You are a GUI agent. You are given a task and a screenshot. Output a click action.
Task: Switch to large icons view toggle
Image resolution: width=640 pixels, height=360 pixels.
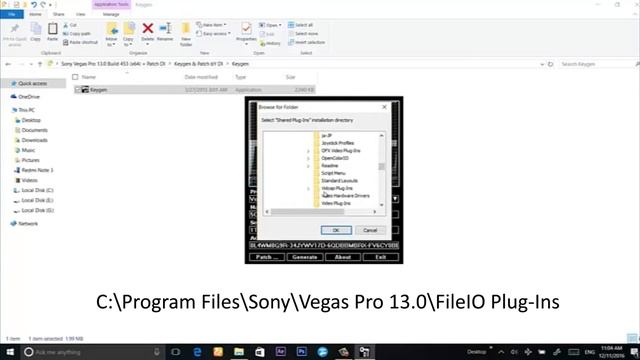tap(632, 338)
